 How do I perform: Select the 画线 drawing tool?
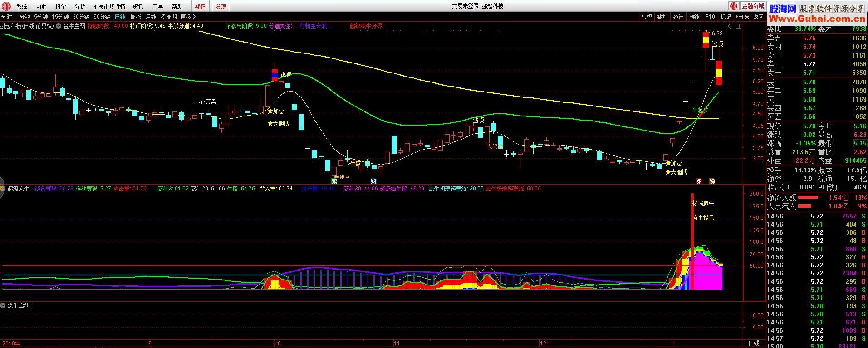[x=694, y=17]
